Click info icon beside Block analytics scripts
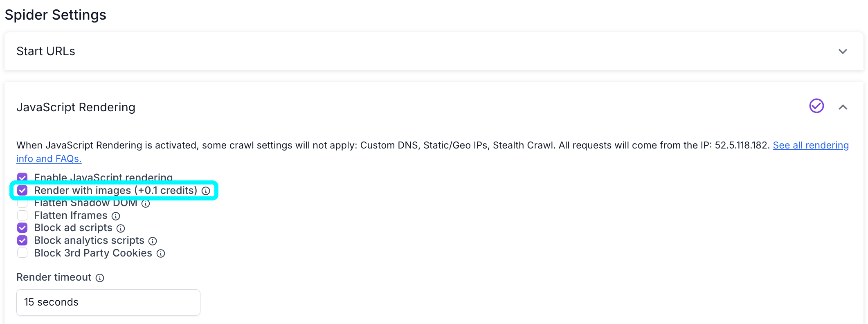868x324 pixels. click(153, 241)
